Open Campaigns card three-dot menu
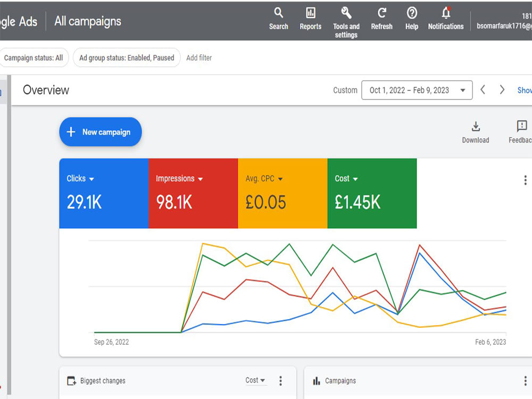 [525, 381]
